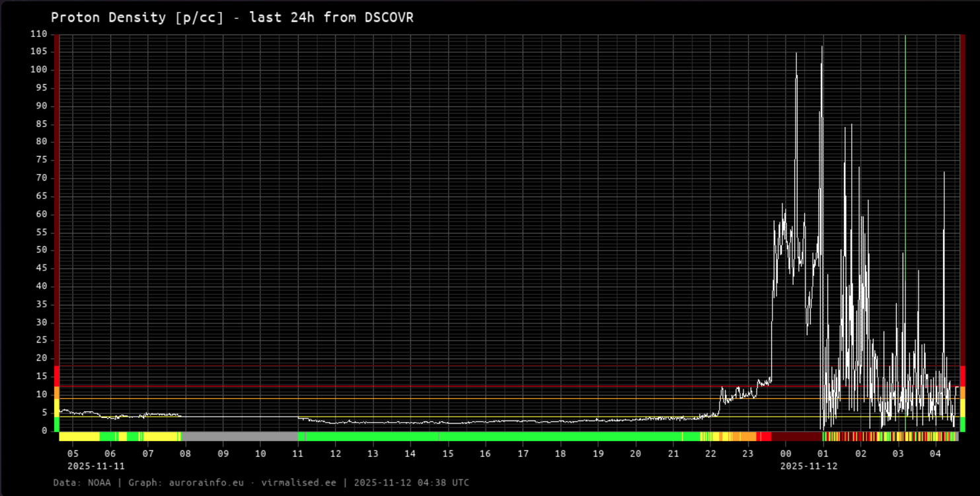Click the 110 label on the y-axis
This screenshot has width=980, height=496.
pyautogui.click(x=39, y=34)
